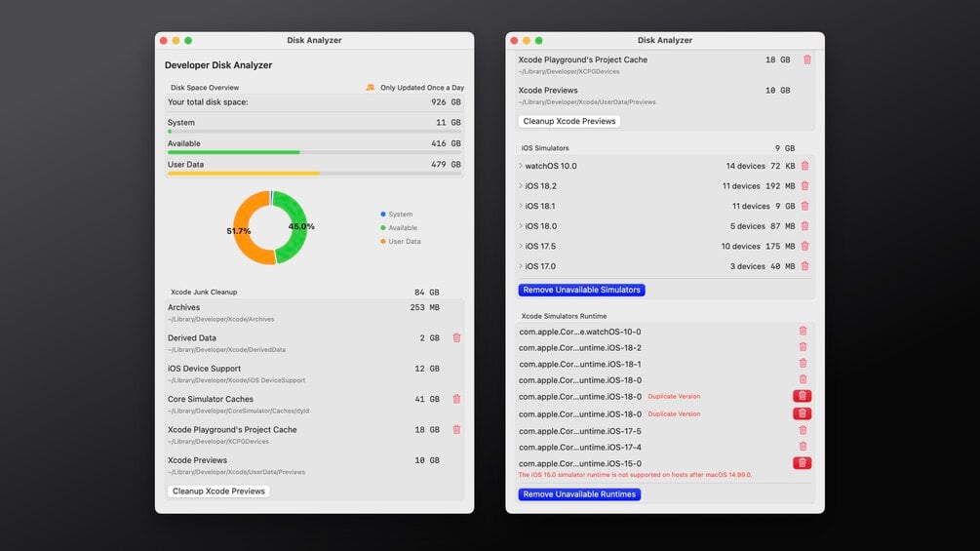Click the 'Xcode Junk Cleanup' section header
The width and height of the screenshot is (980, 551).
point(204,292)
